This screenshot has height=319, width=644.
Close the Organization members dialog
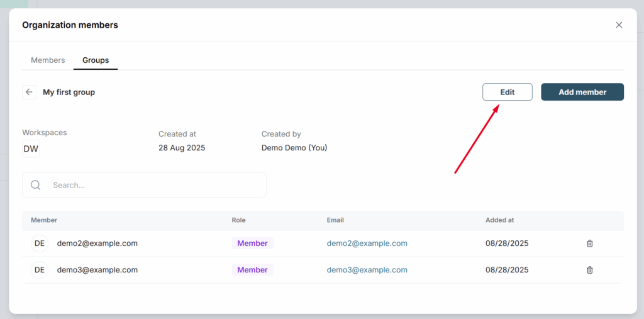coord(619,25)
